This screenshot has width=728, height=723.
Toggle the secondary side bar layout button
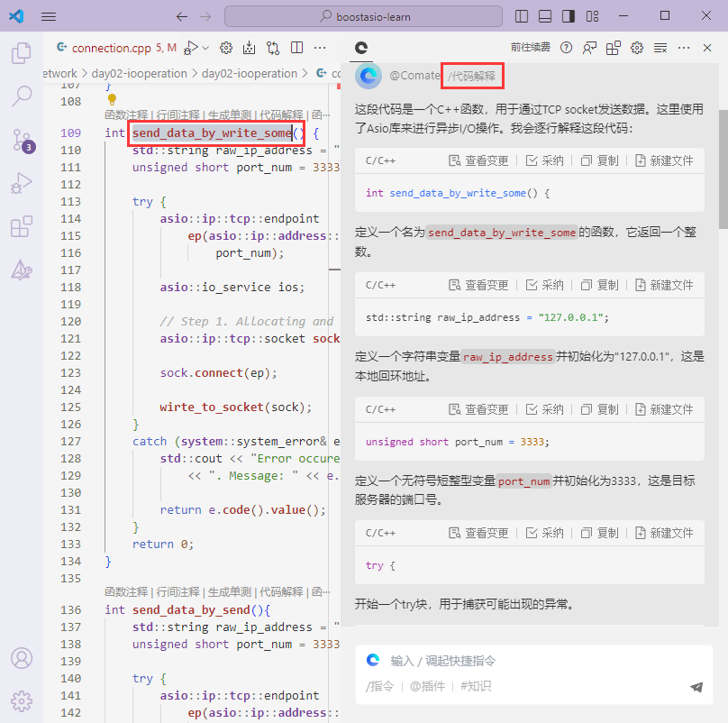(569, 16)
